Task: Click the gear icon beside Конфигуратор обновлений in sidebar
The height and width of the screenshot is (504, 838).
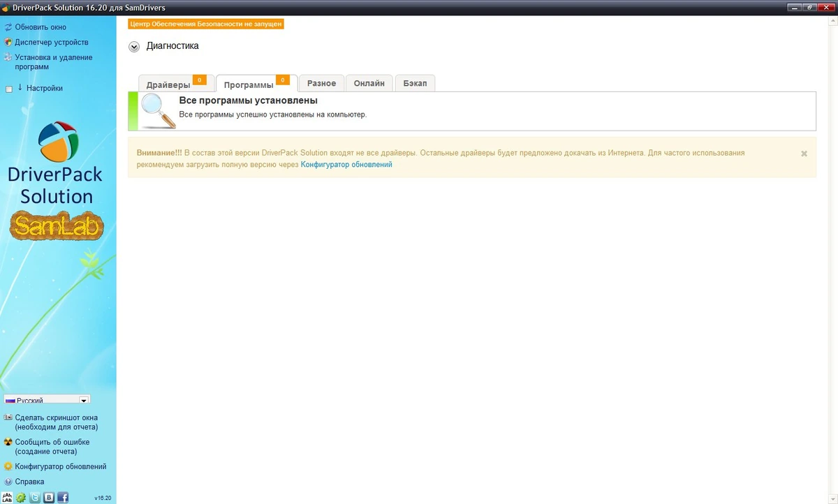Action: pos(8,466)
